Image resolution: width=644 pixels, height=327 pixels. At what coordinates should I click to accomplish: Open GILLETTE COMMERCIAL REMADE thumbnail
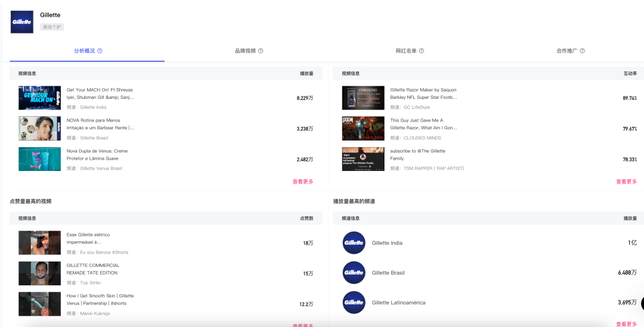click(39, 273)
